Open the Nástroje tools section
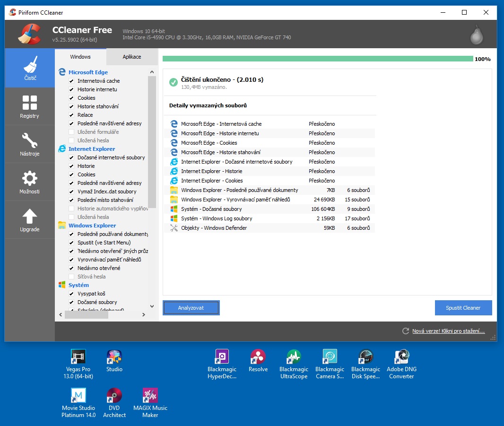The width and height of the screenshot is (504, 426). click(x=29, y=144)
